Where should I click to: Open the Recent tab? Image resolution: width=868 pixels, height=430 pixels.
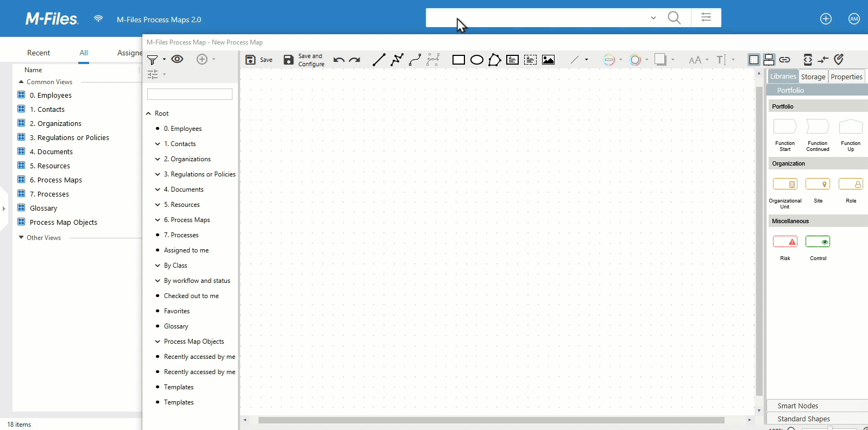(39, 53)
